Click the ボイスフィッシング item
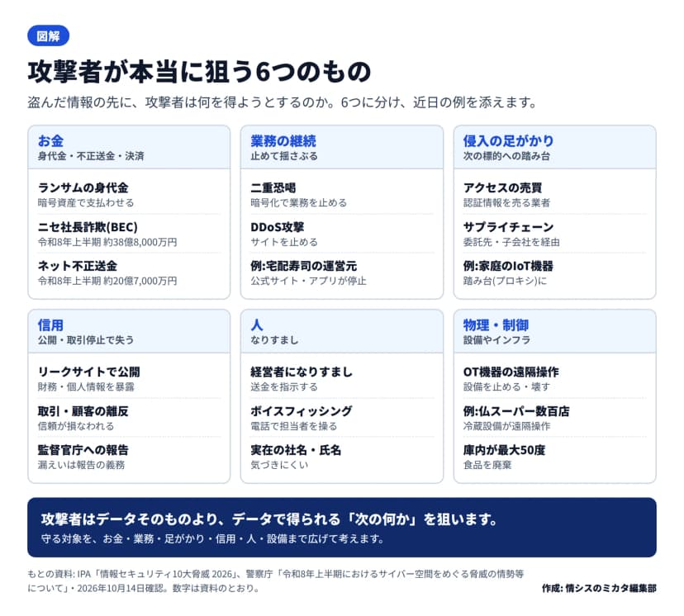Screen dimensions: 684x616 pyautogui.click(x=302, y=411)
